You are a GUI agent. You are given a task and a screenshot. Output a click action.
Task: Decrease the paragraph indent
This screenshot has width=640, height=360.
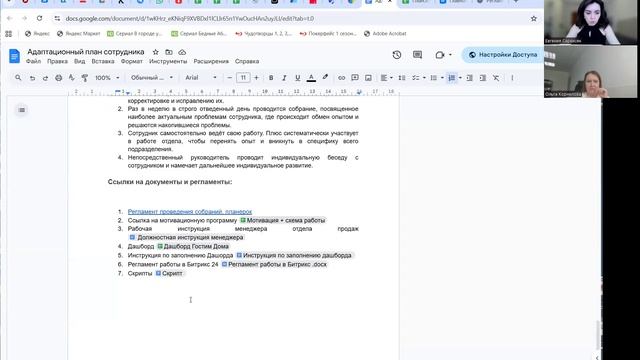pos(469,78)
